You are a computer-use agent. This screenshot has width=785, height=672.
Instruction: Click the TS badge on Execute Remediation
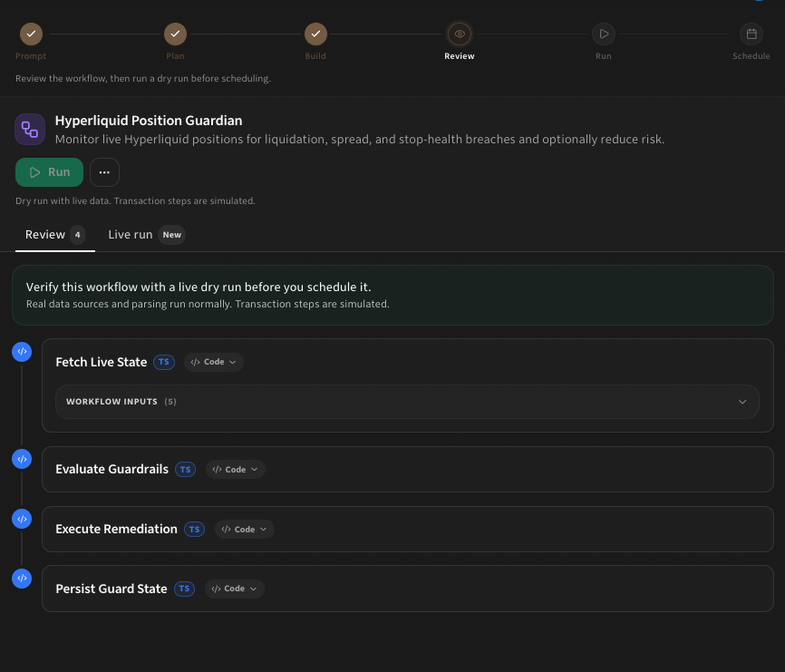(x=194, y=530)
